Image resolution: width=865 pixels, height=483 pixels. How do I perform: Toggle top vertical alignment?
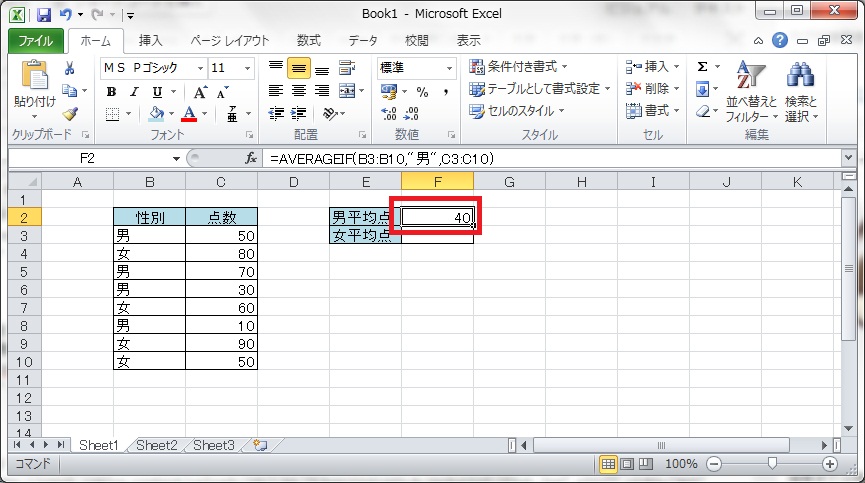click(x=276, y=68)
